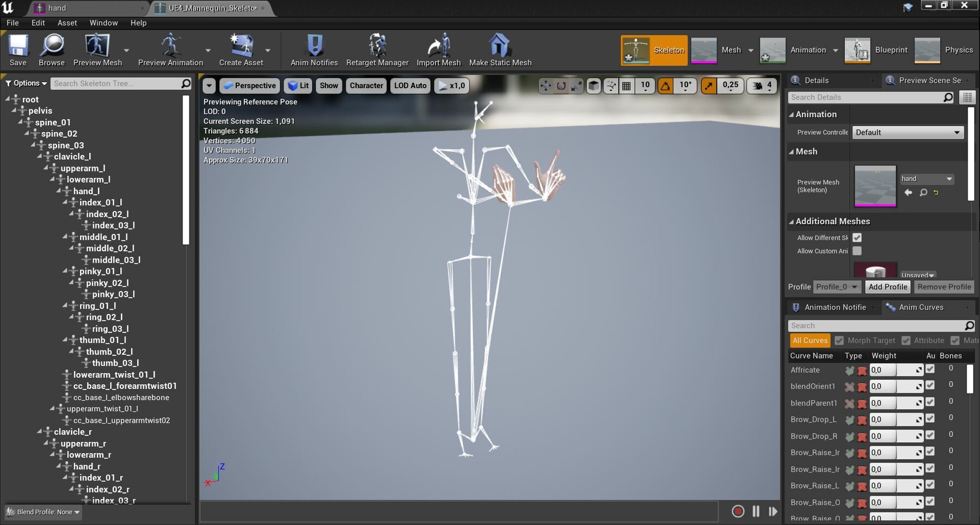Image resolution: width=980 pixels, height=525 pixels.
Task: Collapse the hand_l bone in the tree
Action: point(58,191)
